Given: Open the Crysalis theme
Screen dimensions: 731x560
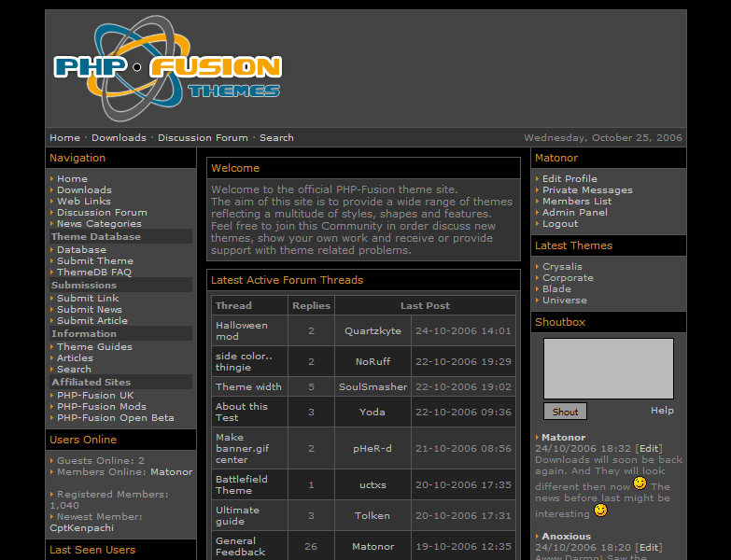Looking at the screenshot, I should pyautogui.click(x=562, y=267).
